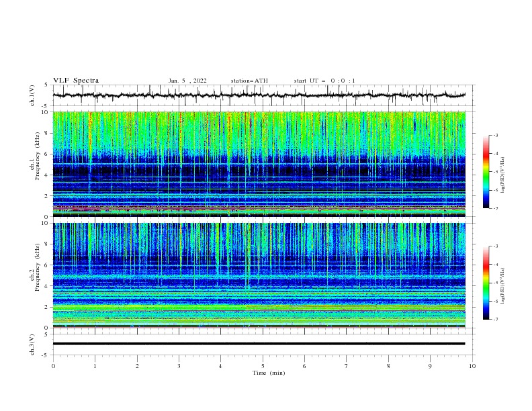Click upper colorbar log(PSD) label
This screenshot has height=411, width=532.
point(503,175)
